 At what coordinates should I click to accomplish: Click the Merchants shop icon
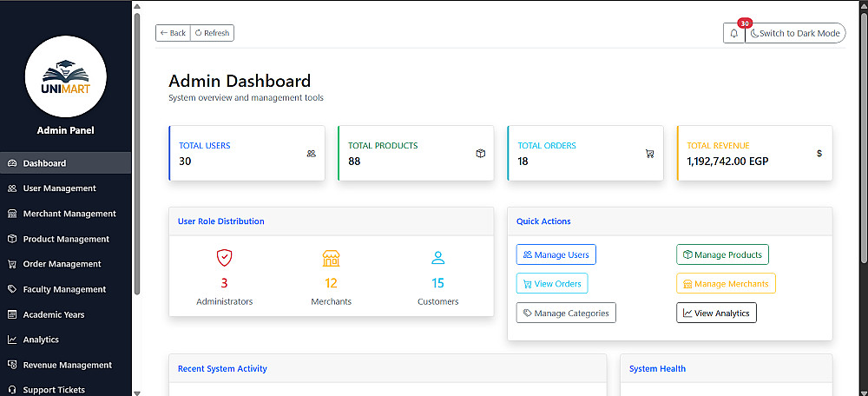(331, 258)
